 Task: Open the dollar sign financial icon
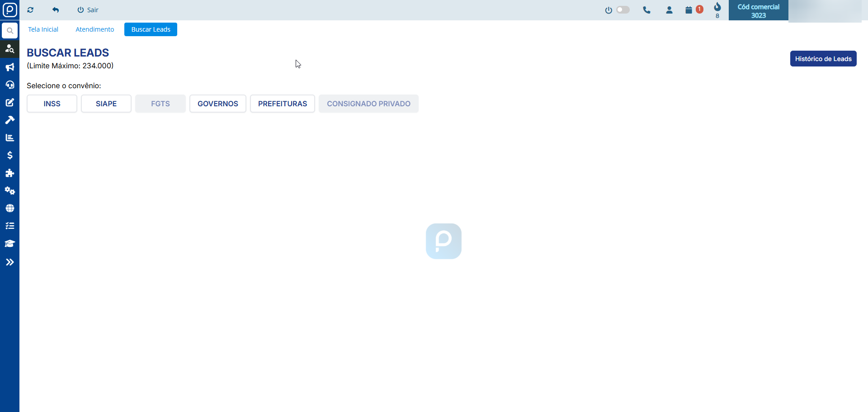[9, 155]
